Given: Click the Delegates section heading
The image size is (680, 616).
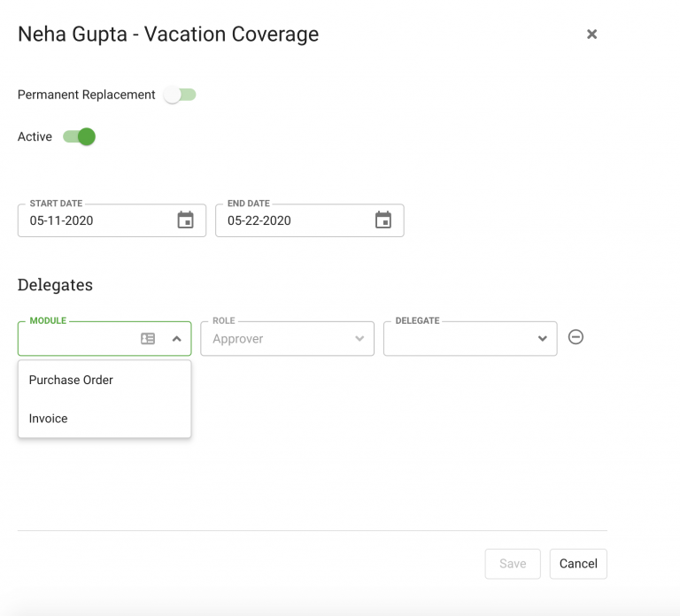Looking at the screenshot, I should (55, 285).
